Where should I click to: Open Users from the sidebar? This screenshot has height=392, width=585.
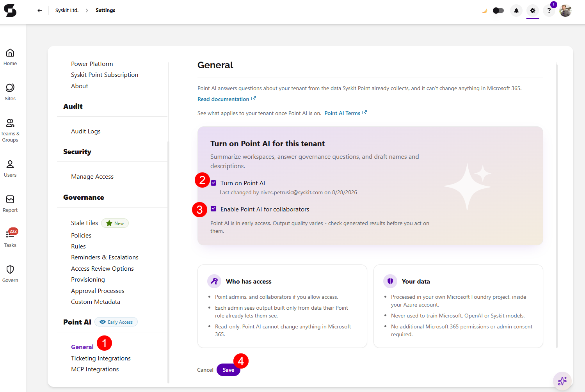tap(10, 169)
